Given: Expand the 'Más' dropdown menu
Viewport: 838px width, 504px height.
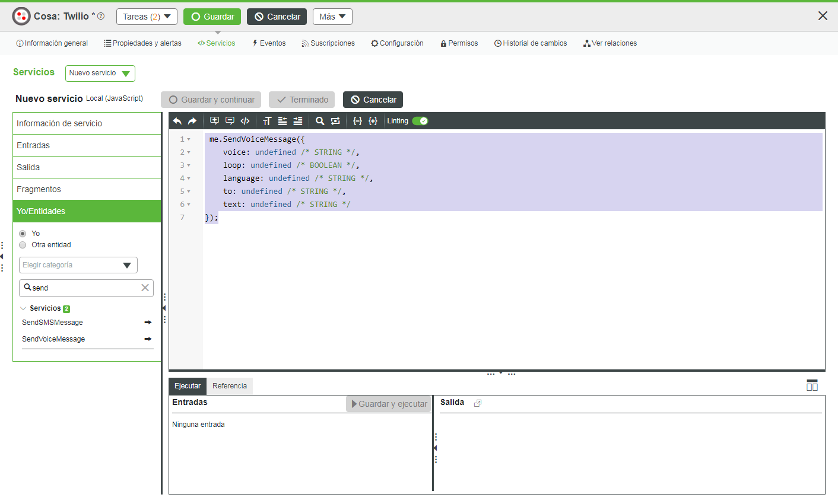Looking at the screenshot, I should pos(332,17).
